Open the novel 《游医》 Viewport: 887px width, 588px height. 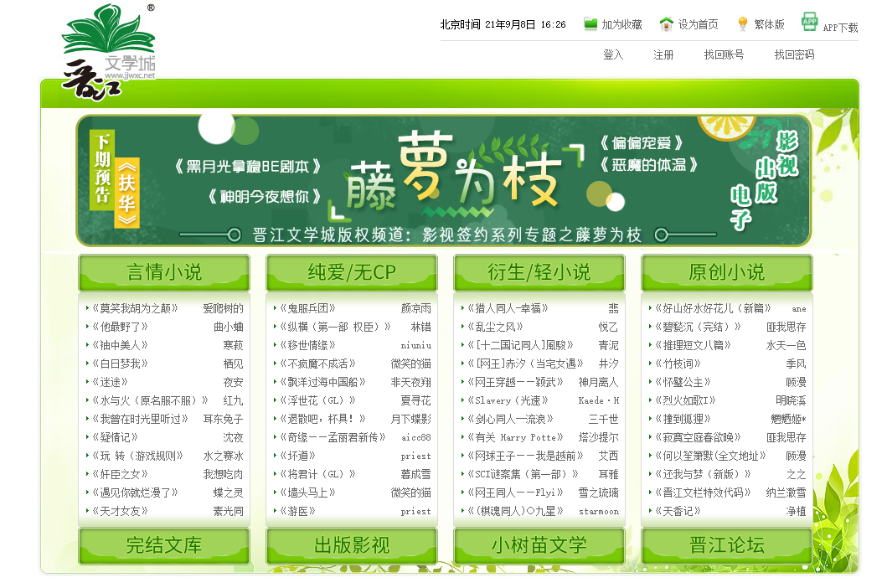297,511
